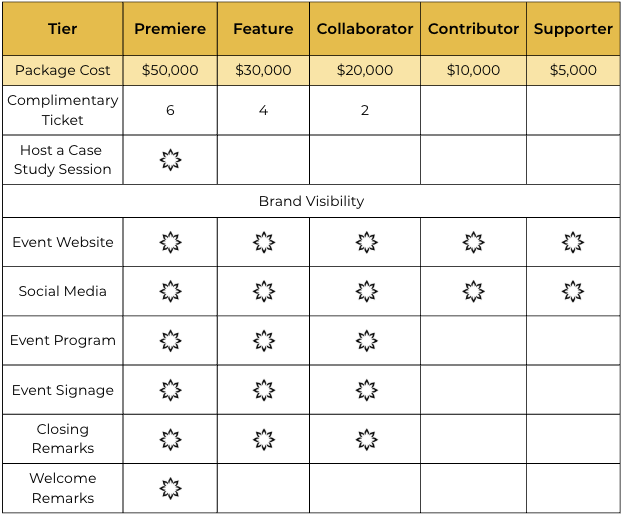Screen dimensions: 622x518
Task: Click the Package Cost row label
Action: pos(63,70)
